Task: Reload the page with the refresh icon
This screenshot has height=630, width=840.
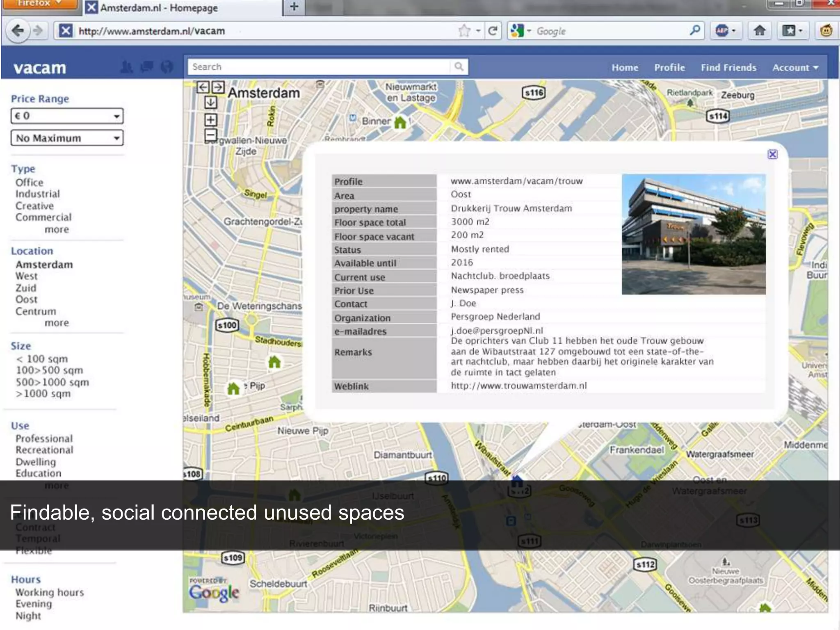Action: [493, 31]
